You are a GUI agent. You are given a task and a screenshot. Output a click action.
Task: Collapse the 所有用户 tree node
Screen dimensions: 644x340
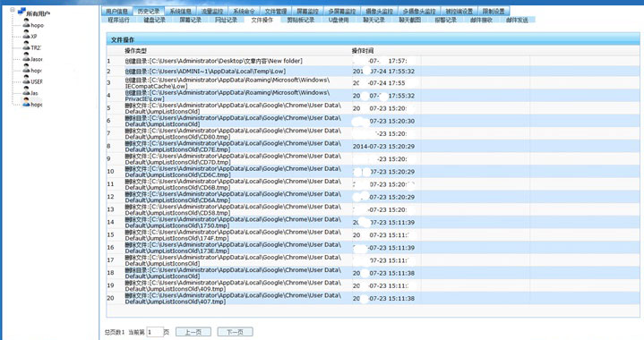click(13, 10)
